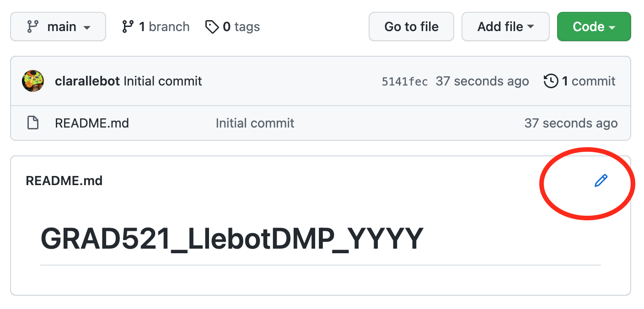
Task: Open the README.md file entry
Action: (x=91, y=123)
